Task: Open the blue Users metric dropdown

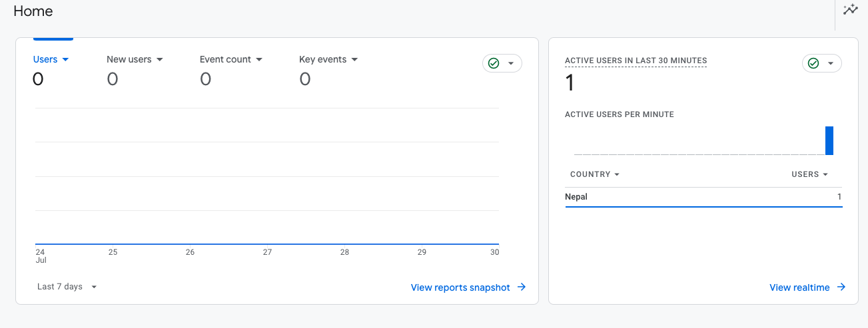Action: pos(51,59)
